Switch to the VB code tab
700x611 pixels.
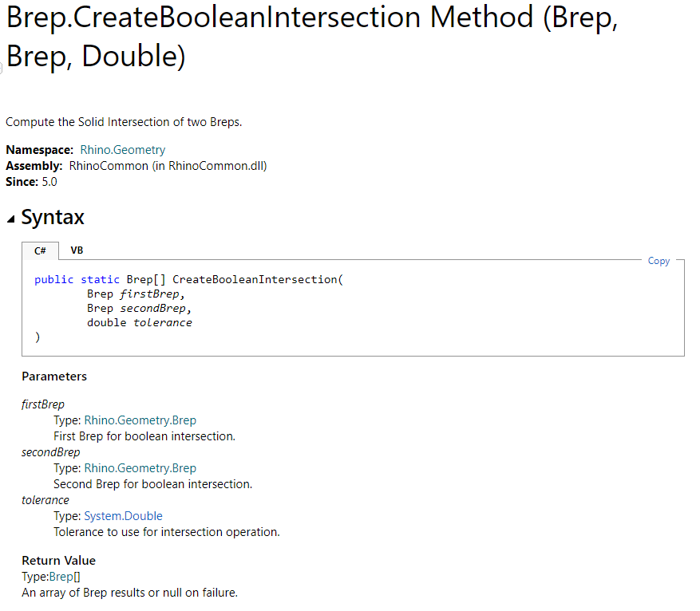click(77, 250)
